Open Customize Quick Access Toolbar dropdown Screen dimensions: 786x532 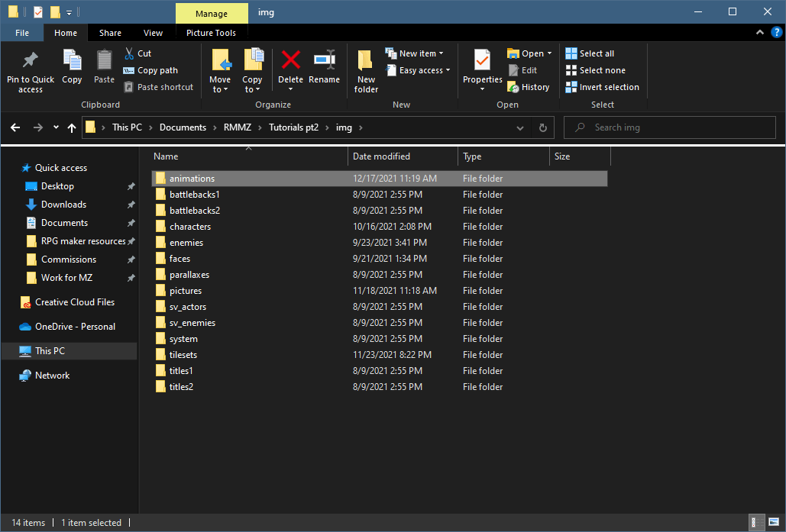70,12
